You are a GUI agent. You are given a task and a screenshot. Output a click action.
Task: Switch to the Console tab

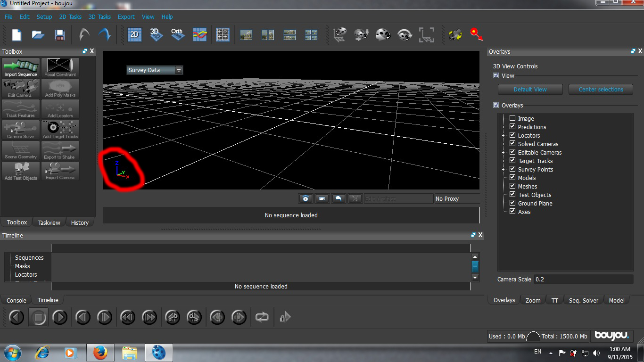(17, 300)
